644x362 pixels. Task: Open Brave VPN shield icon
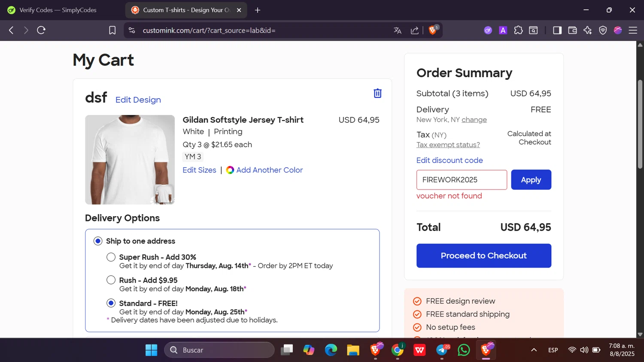coord(603,30)
